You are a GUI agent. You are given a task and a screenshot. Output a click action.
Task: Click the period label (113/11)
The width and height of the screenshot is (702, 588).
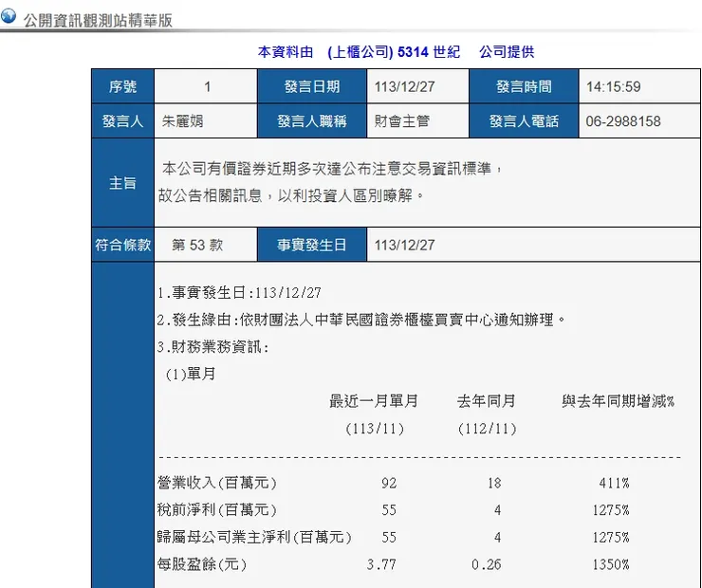click(375, 429)
